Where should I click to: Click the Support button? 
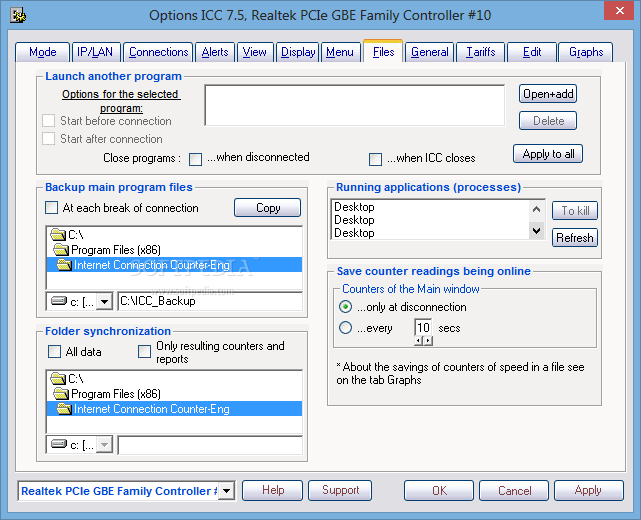[x=340, y=490]
